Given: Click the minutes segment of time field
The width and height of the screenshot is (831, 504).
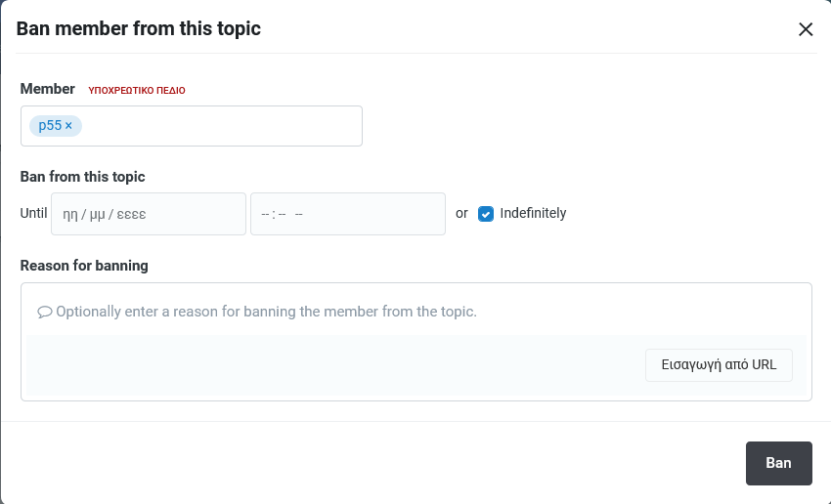Looking at the screenshot, I should pyautogui.click(x=282, y=214).
